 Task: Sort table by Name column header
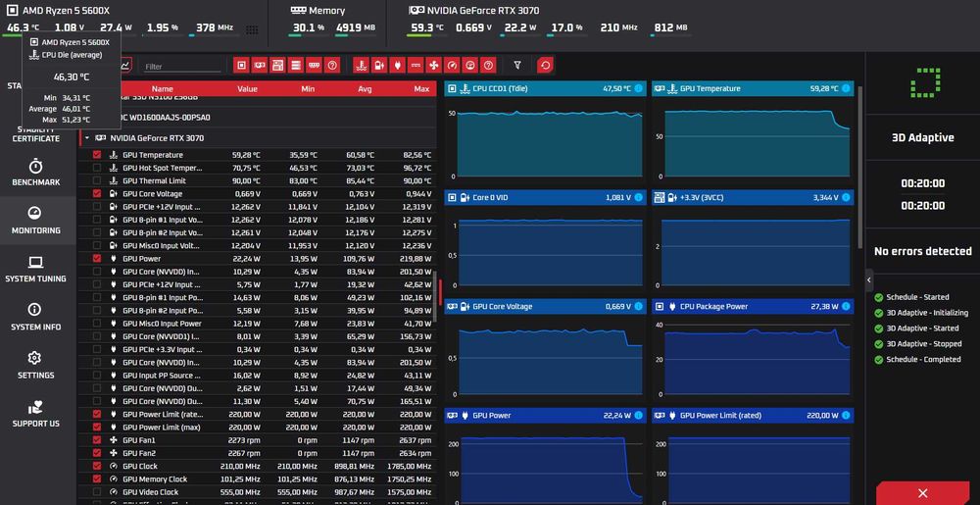pos(163,89)
